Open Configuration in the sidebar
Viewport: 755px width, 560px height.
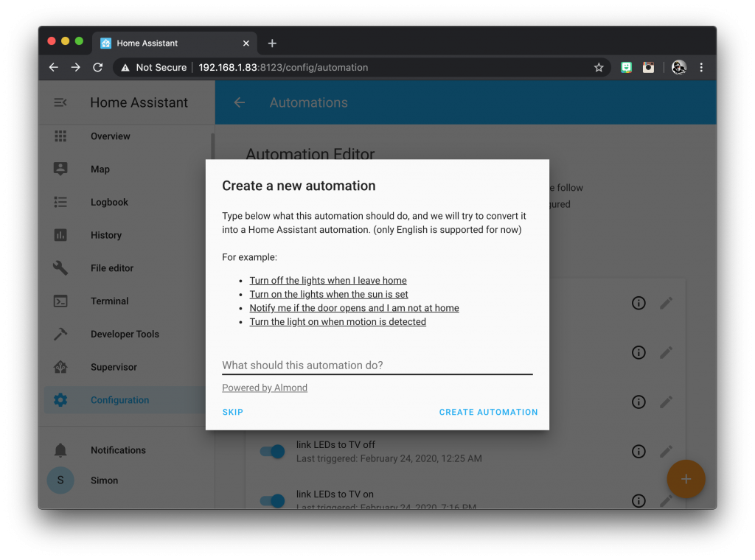[x=126, y=400]
